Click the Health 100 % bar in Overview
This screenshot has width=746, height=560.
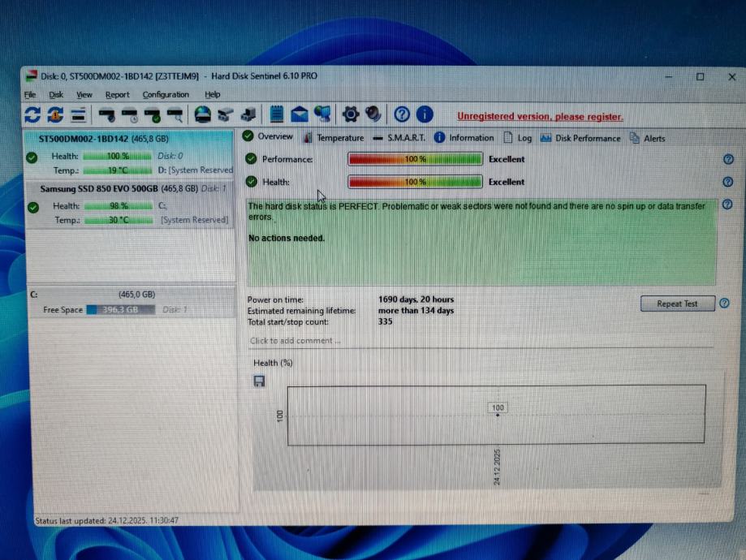tap(416, 182)
